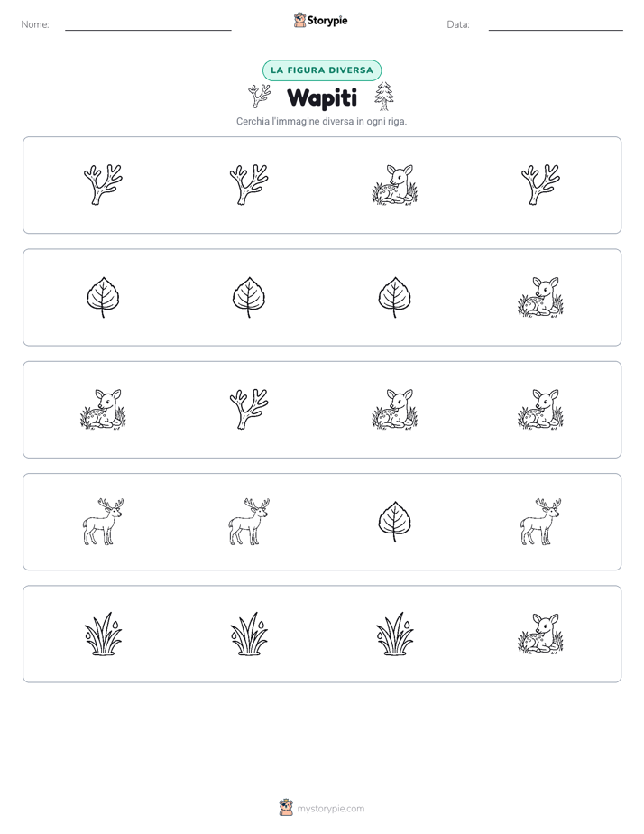Open the mystorypie.com footer link
The height and width of the screenshot is (834, 644).
330,809
